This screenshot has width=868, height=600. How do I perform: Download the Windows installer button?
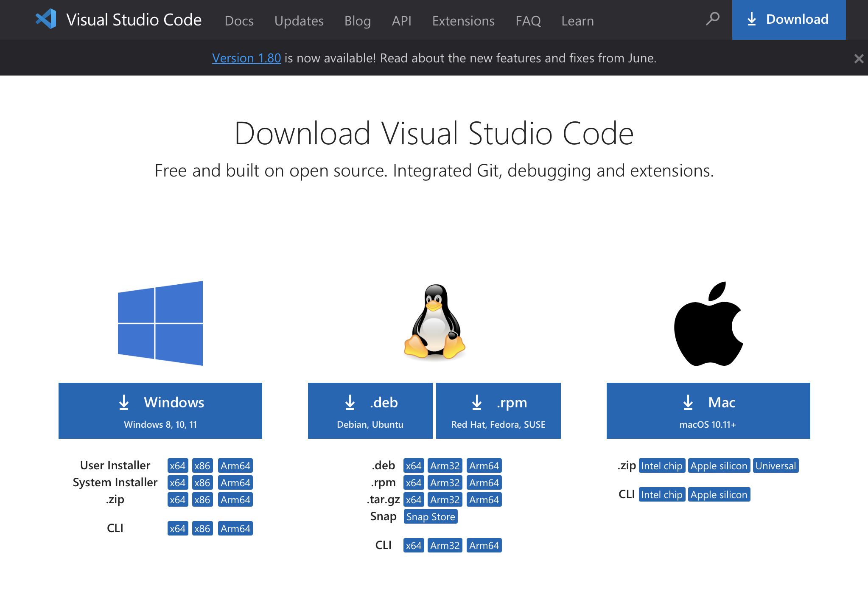pyautogui.click(x=160, y=411)
